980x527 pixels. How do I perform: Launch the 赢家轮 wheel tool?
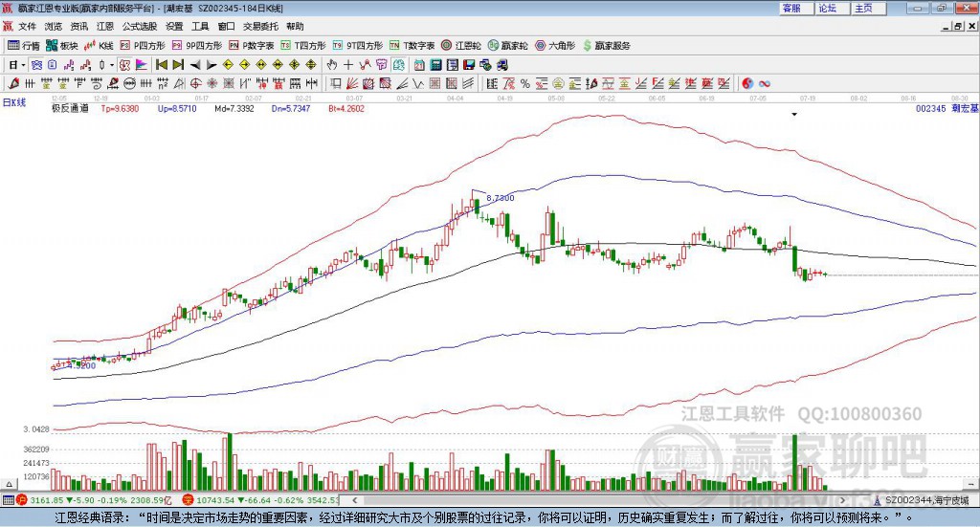(508, 46)
